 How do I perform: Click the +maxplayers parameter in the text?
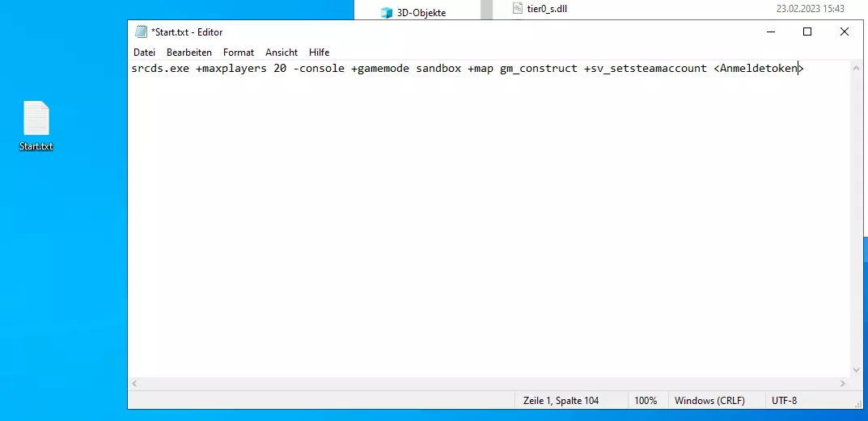231,69
